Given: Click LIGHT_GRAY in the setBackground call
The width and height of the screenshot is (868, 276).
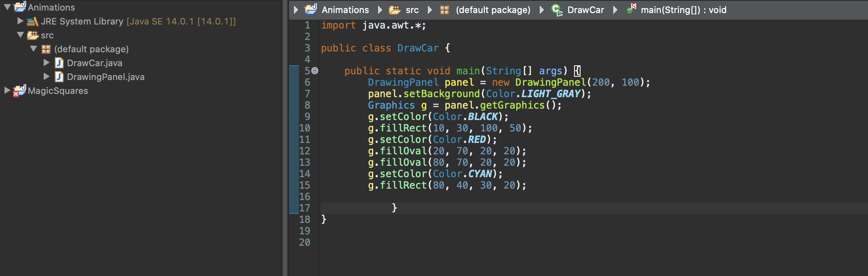Looking at the screenshot, I should pos(551,94).
